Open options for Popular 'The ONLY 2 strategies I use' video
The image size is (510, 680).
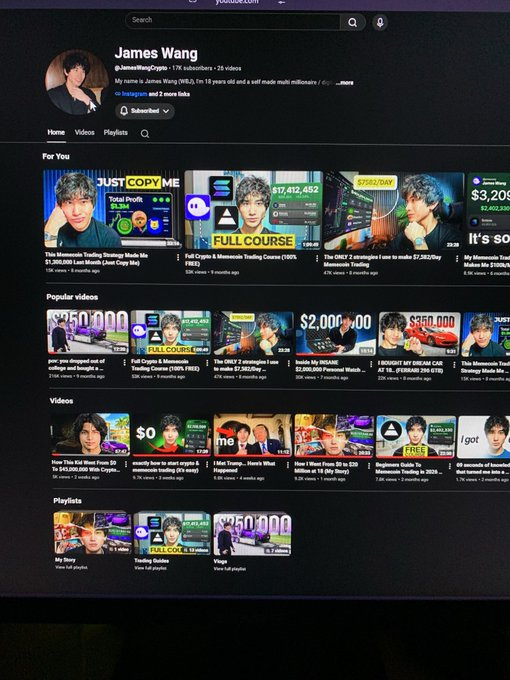289,363
